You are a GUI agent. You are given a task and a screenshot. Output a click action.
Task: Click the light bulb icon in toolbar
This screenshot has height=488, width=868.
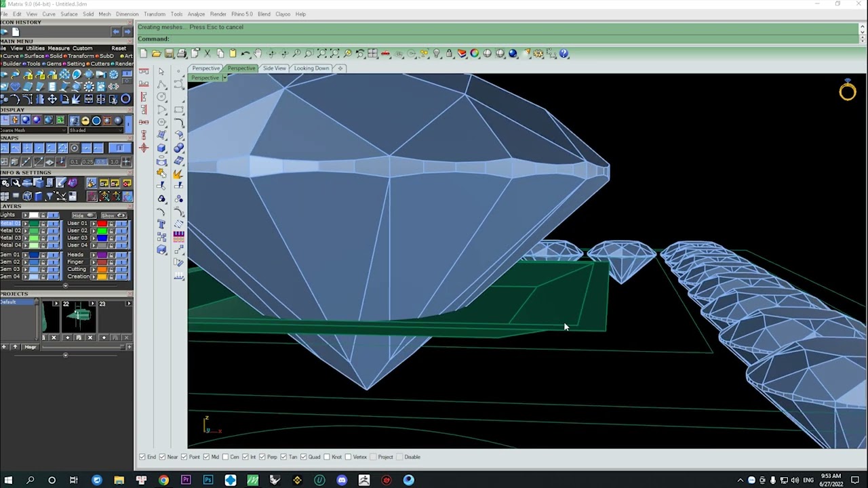tap(437, 54)
